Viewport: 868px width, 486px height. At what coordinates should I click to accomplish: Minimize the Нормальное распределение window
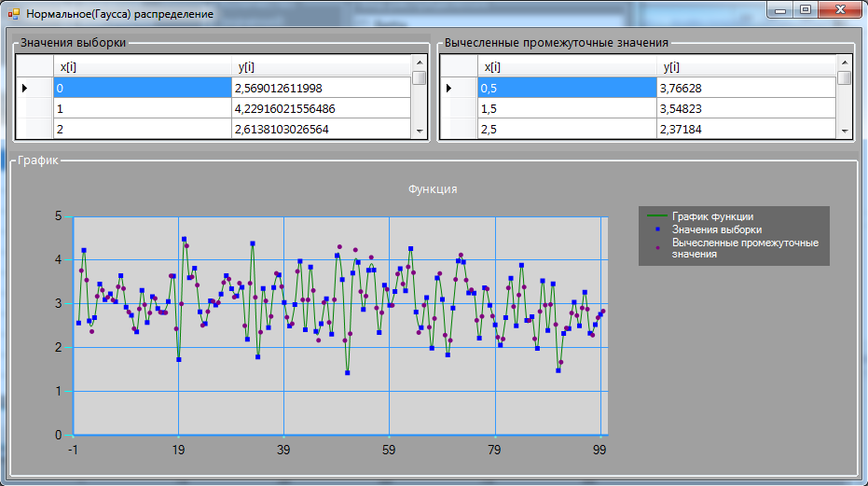(x=780, y=9)
